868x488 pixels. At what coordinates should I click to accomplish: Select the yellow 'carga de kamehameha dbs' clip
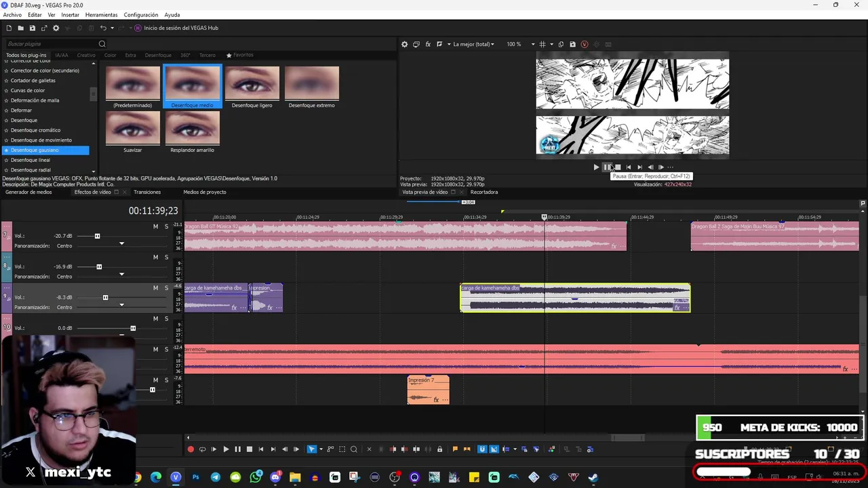coord(575,298)
